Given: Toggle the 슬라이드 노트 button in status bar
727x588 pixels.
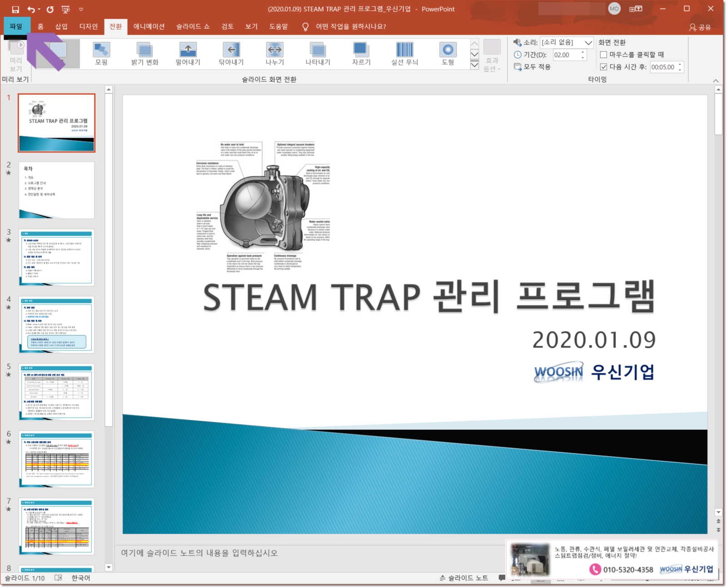Looking at the screenshot, I should point(463,578).
